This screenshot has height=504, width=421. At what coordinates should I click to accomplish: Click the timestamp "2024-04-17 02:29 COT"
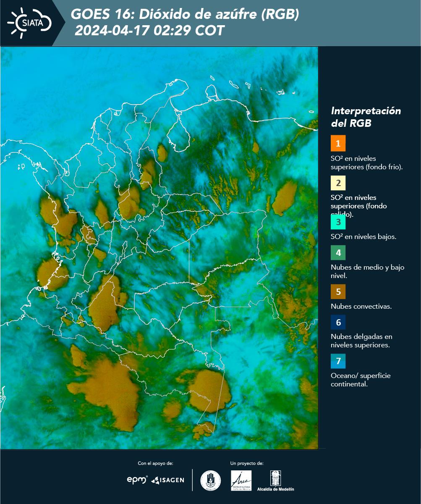coord(149,31)
